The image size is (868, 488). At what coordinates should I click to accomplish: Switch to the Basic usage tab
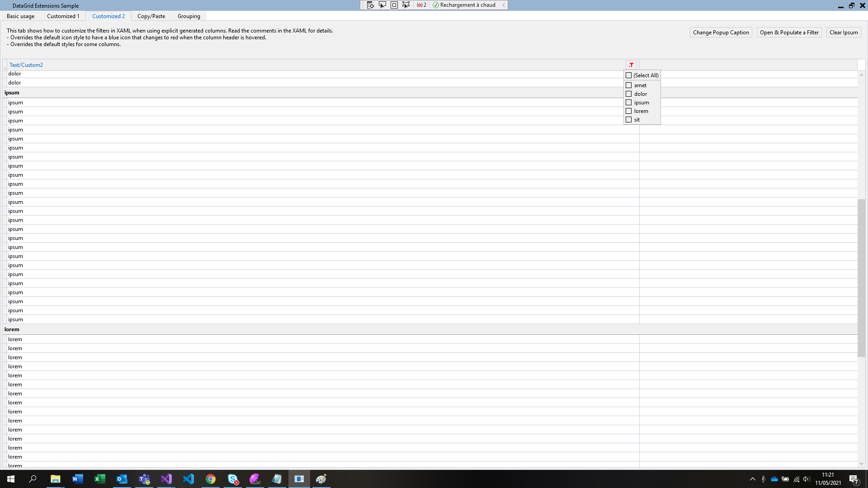click(20, 16)
